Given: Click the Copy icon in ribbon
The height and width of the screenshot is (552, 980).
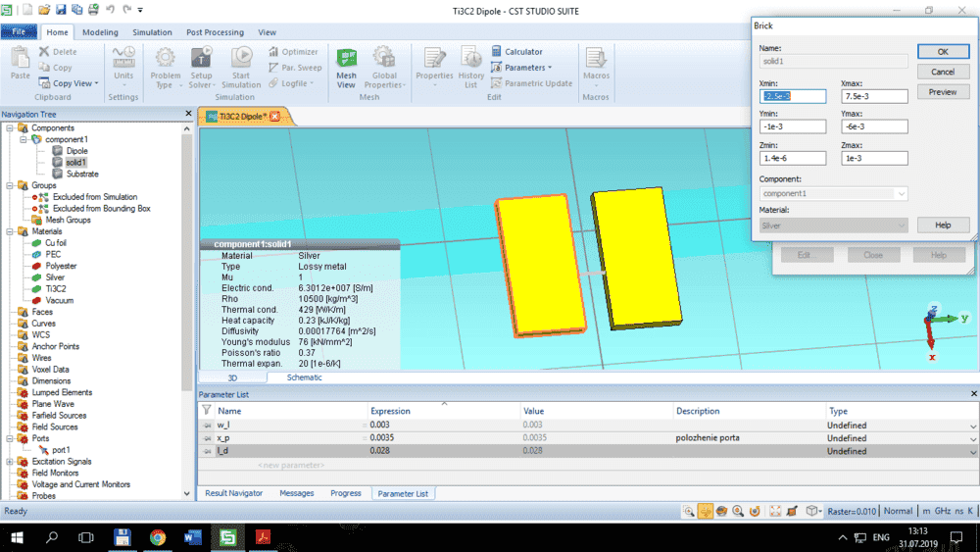Looking at the screenshot, I should pyautogui.click(x=44, y=67).
